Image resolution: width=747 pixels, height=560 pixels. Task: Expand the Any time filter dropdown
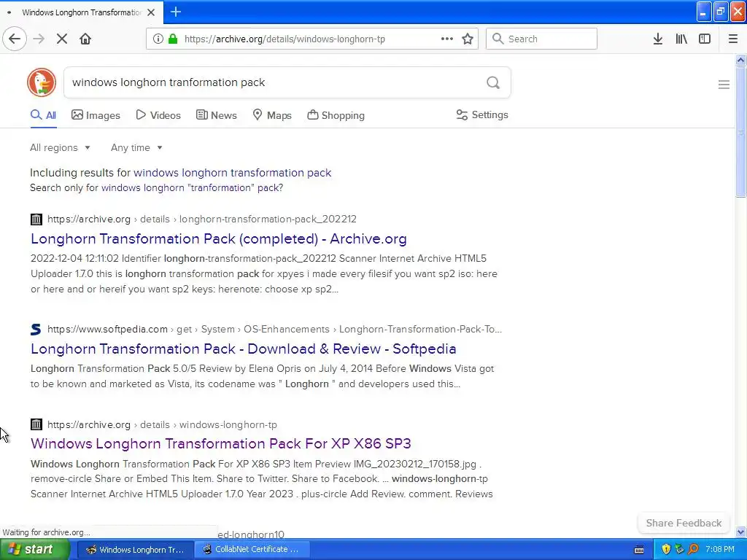point(136,147)
